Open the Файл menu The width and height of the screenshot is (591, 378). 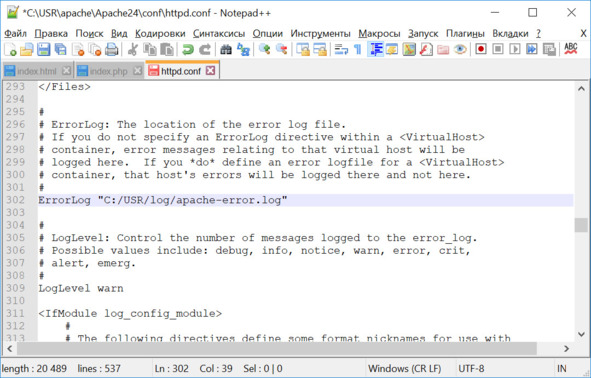[x=15, y=34]
